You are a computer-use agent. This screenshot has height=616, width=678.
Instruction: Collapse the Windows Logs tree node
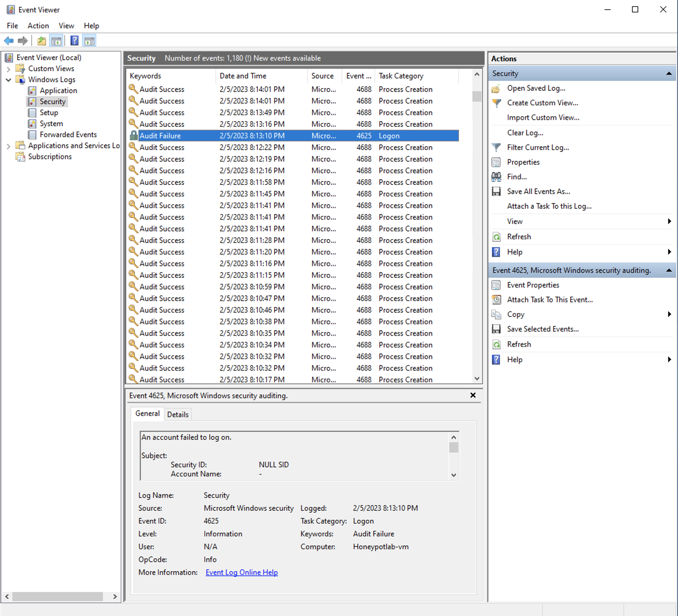(x=8, y=80)
